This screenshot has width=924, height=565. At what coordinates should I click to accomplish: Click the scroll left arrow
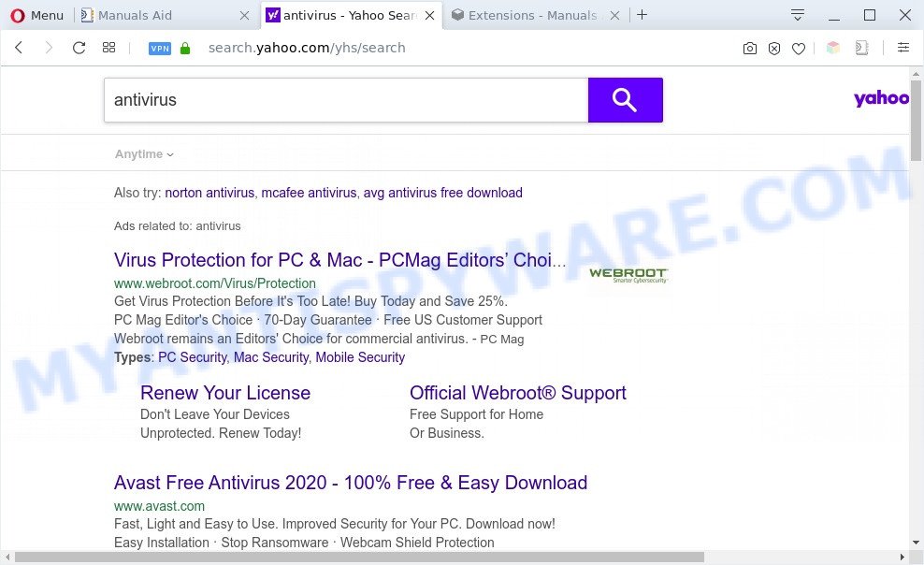click(x=7, y=557)
